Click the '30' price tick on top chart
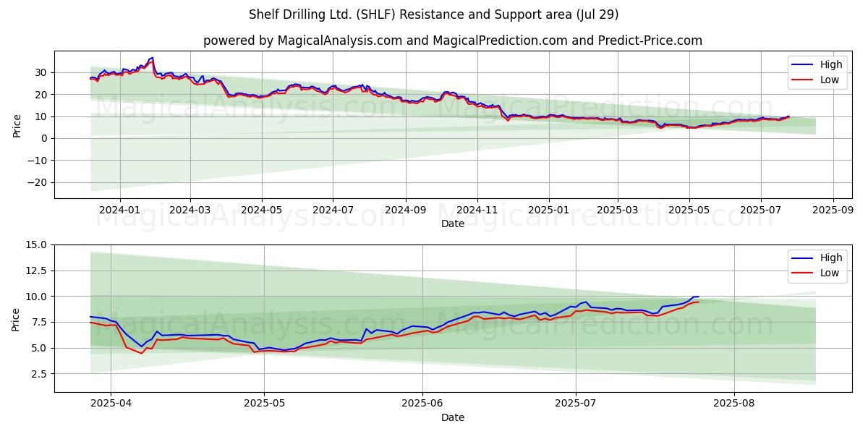 43,72
